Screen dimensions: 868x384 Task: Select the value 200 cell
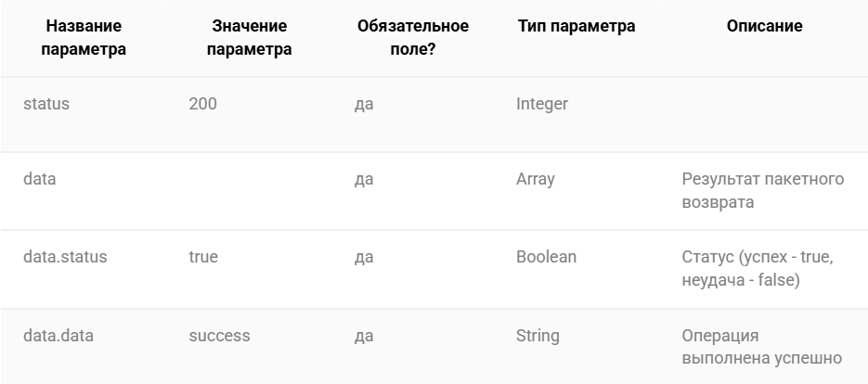(x=202, y=104)
